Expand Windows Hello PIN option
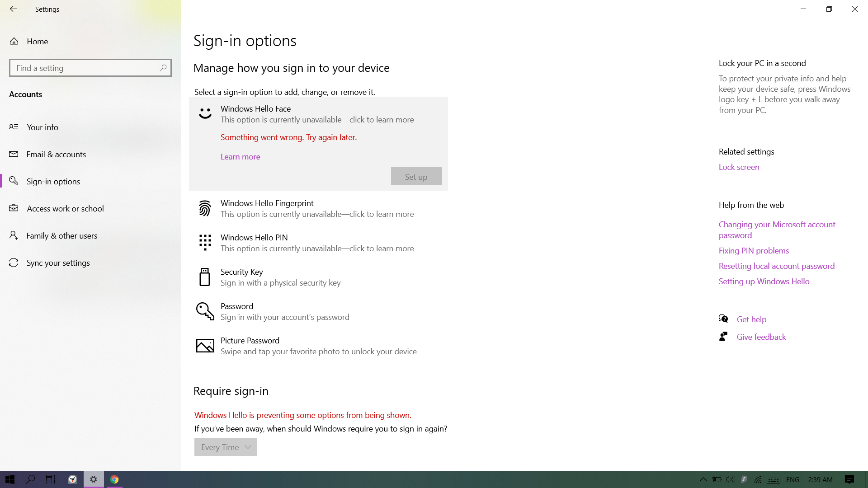The width and height of the screenshot is (868, 488). (318, 243)
